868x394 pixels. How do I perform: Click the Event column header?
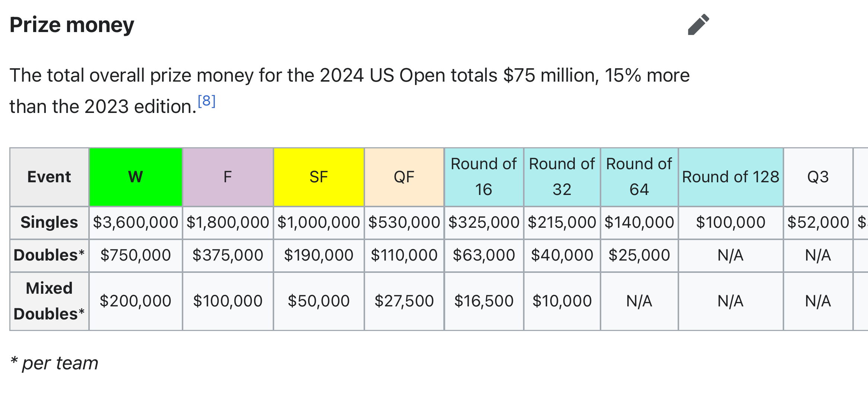[x=49, y=177]
